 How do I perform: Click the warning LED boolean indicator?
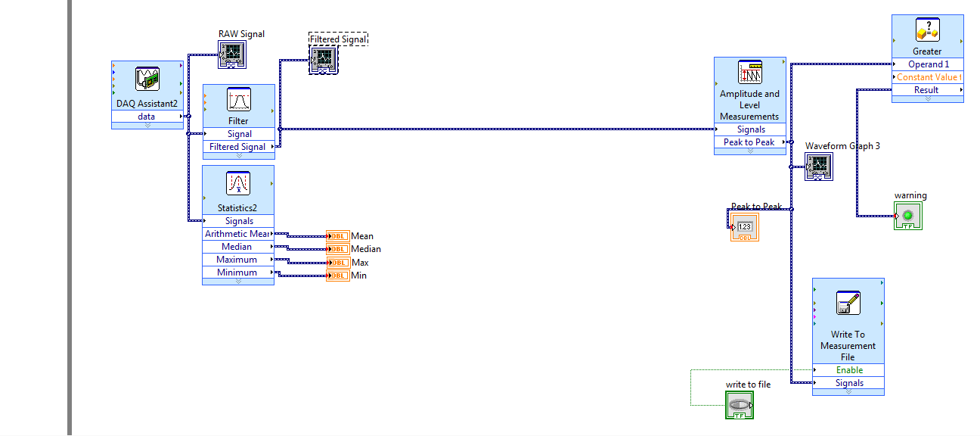(x=907, y=215)
